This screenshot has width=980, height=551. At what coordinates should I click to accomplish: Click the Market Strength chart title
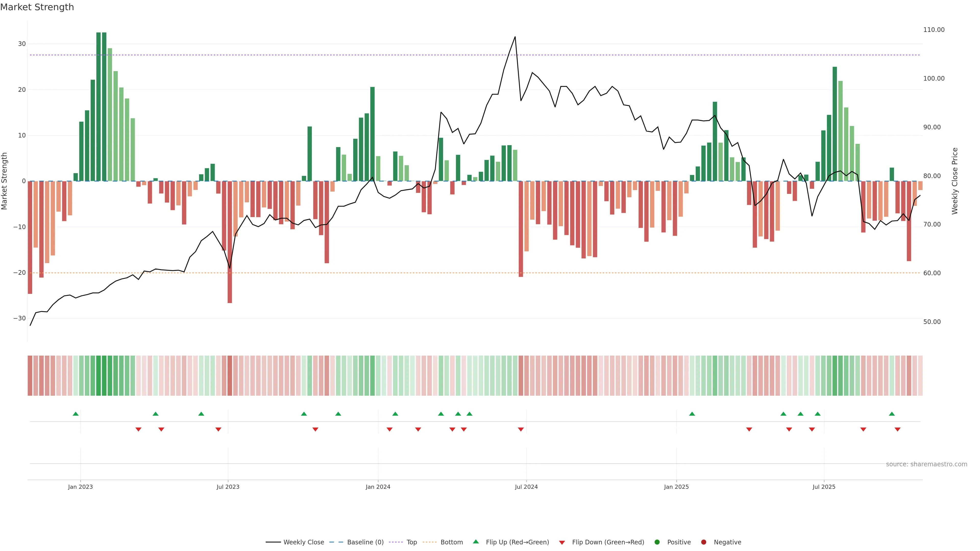click(x=37, y=7)
